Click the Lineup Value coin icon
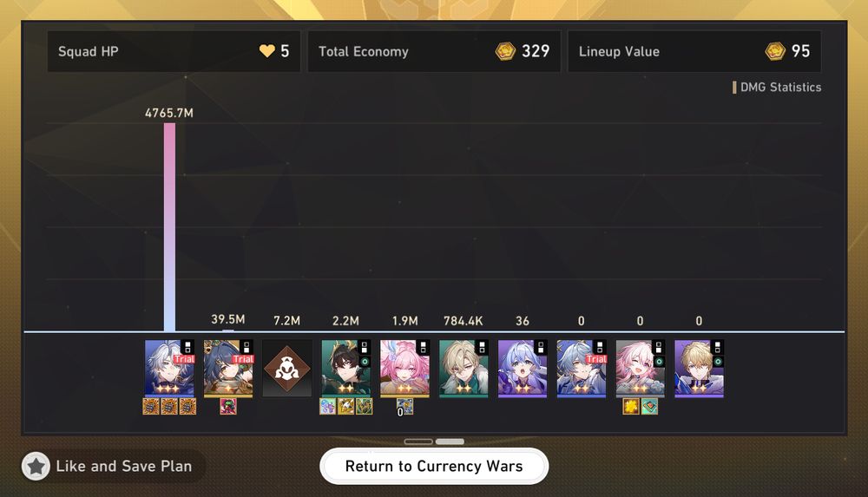 (x=775, y=51)
